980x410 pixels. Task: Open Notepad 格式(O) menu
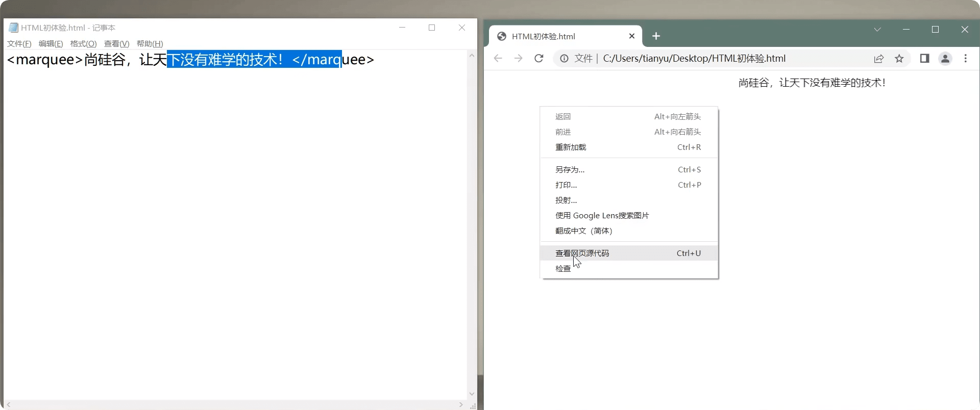pyautogui.click(x=83, y=44)
